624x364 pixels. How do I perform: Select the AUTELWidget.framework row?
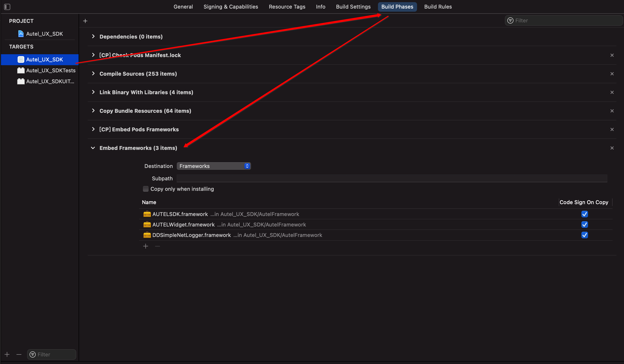[x=376, y=224]
